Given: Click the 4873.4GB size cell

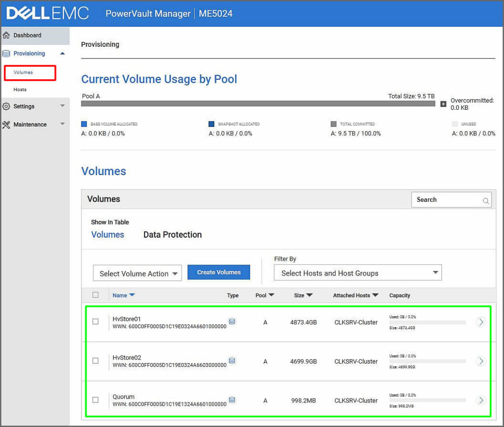Looking at the screenshot, I should tap(303, 322).
